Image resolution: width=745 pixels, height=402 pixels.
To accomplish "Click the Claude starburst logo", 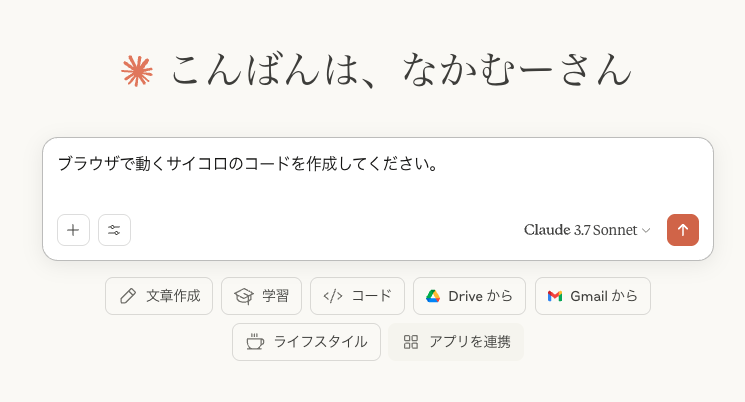I will click(137, 71).
